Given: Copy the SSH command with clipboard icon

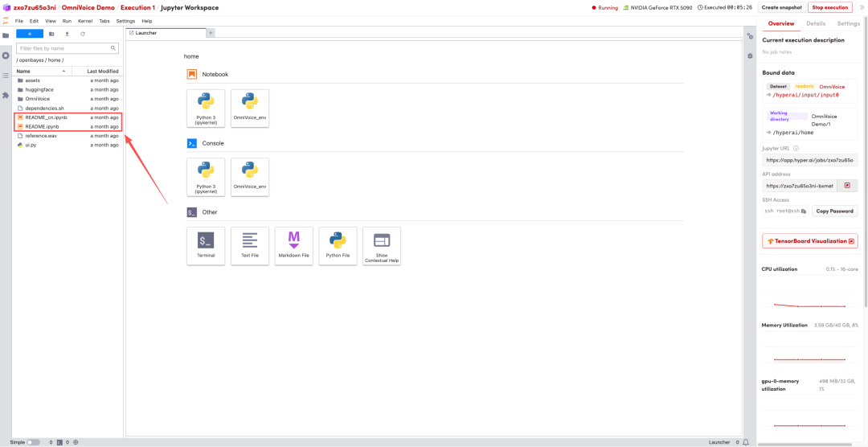Looking at the screenshot, I should point(803,211).
